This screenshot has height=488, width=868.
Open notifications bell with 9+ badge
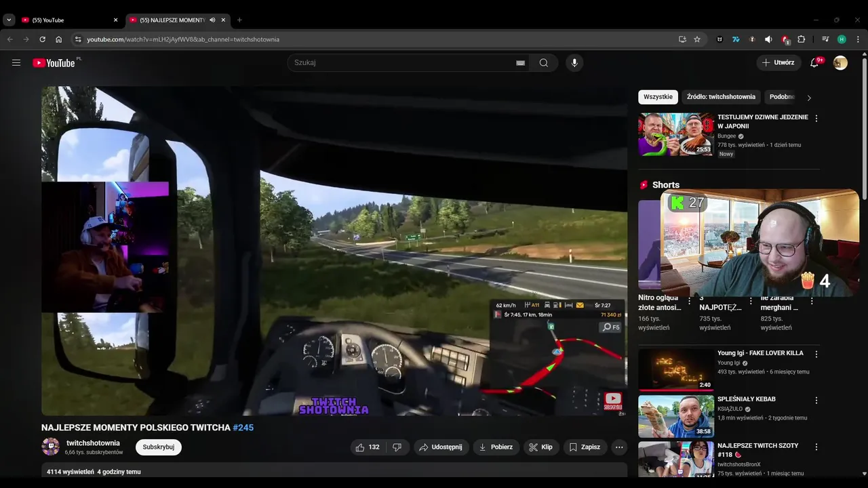click(814, 62)
